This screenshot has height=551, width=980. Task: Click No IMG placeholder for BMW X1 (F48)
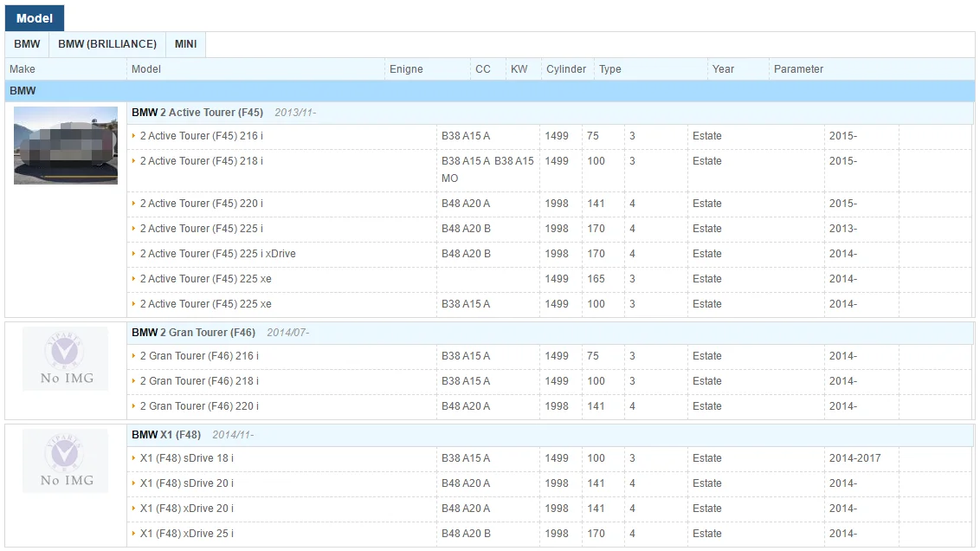pos(66,461)
